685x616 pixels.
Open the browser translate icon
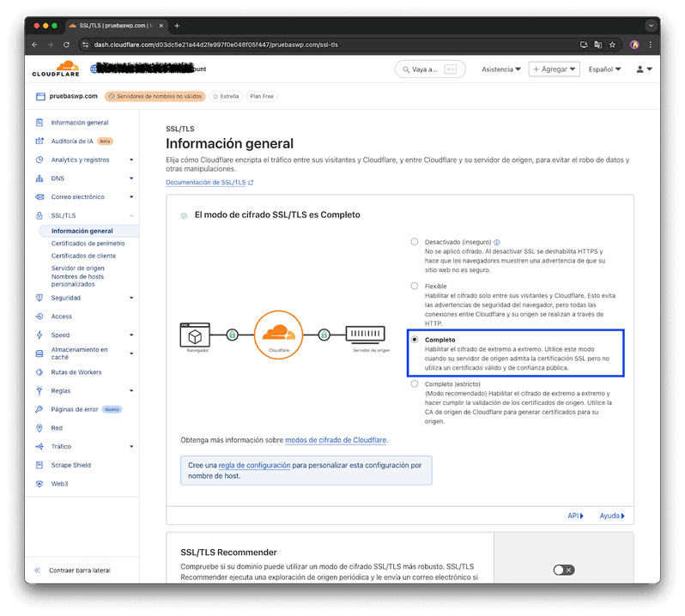pos(598,45)
